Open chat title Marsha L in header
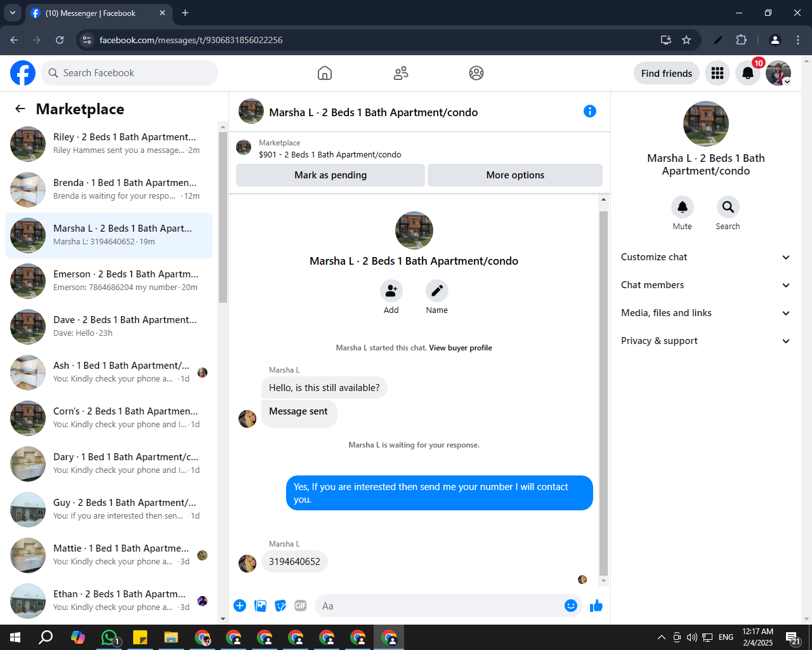Viewport: 812px width, 650px height. pos(374,112)
